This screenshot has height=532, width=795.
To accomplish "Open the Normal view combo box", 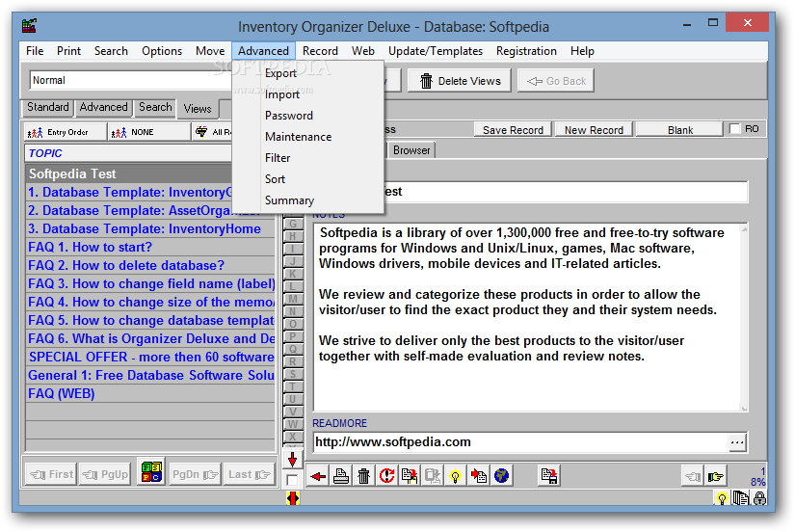I will [x=130, y=80].
